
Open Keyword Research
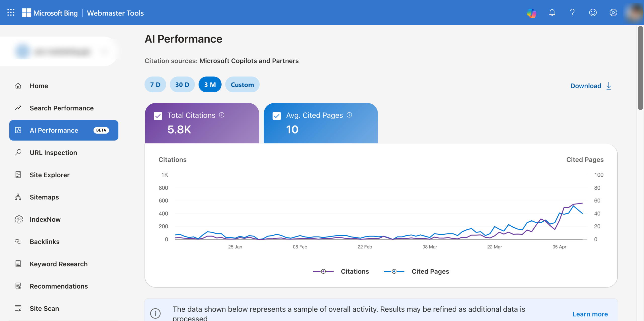(59, 264)
